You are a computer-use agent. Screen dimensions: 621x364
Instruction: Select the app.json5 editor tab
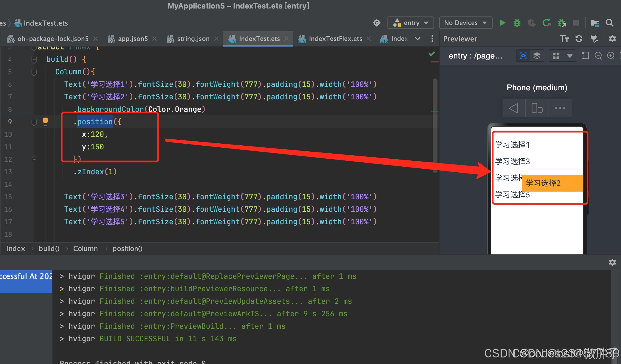point(133,39)
